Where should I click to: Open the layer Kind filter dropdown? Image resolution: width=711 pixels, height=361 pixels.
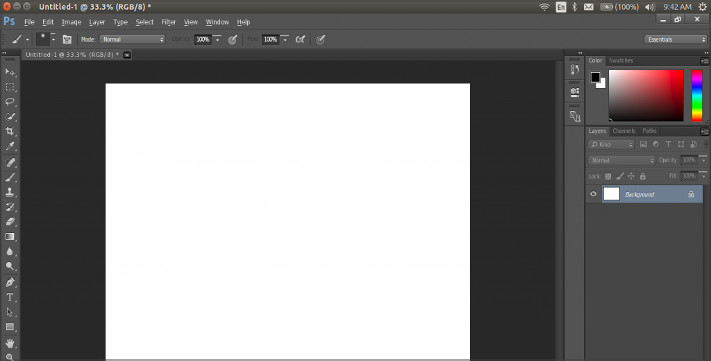[x=611, y=144]
